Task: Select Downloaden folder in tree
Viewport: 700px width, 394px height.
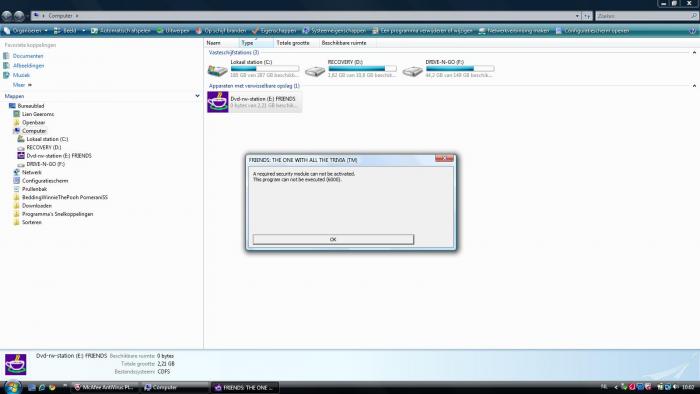Action: [x=37, y=206]
